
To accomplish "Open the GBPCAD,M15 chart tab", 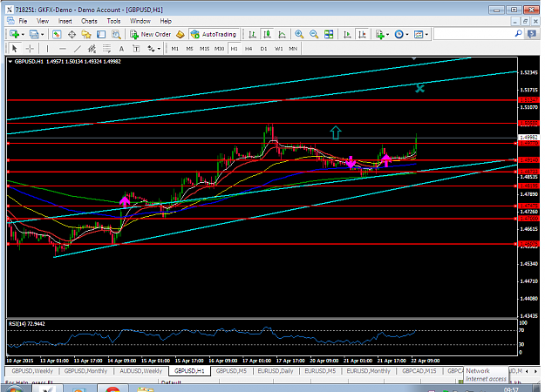I will (419, 371).
